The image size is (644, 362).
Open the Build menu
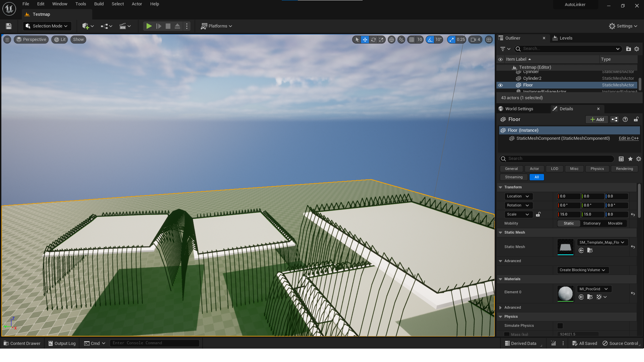(99, 4)
